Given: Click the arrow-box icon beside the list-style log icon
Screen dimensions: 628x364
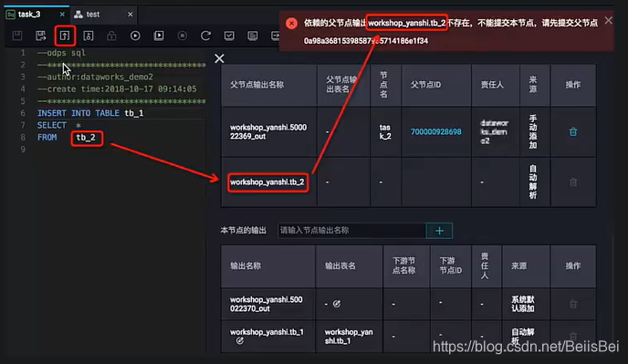Looking at the screenshot, I should 275,36.
